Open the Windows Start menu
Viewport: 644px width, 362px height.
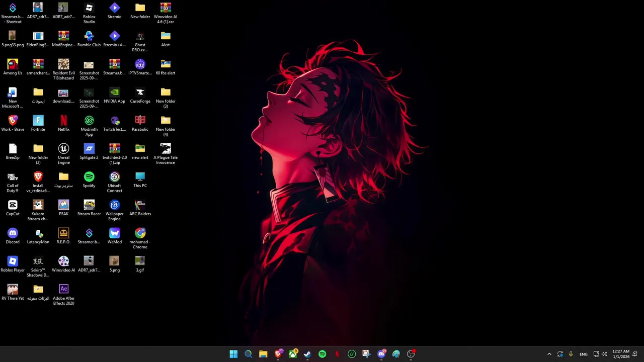[x=233, y=354]
